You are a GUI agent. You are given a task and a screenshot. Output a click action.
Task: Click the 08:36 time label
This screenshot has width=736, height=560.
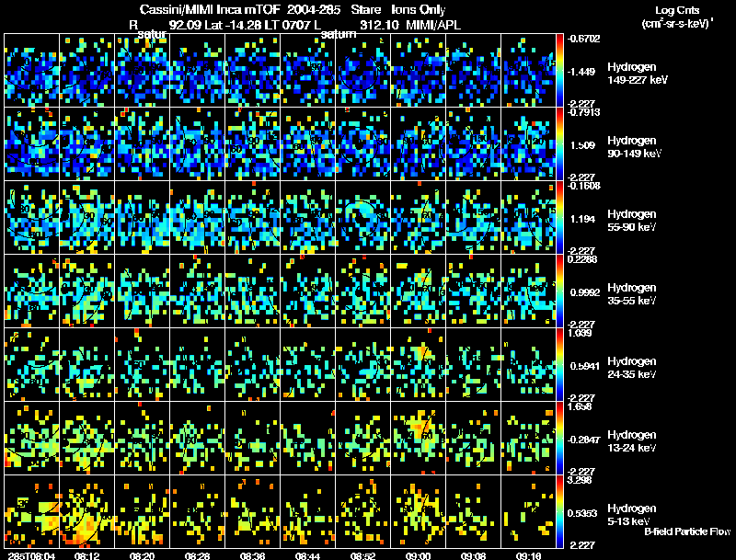coord(252,555)
